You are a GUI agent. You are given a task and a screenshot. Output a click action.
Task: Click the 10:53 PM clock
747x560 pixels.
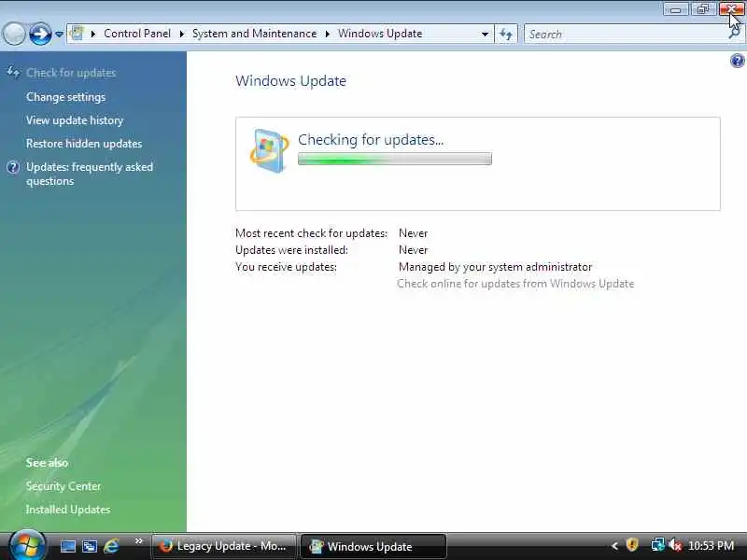pos(711,546)
